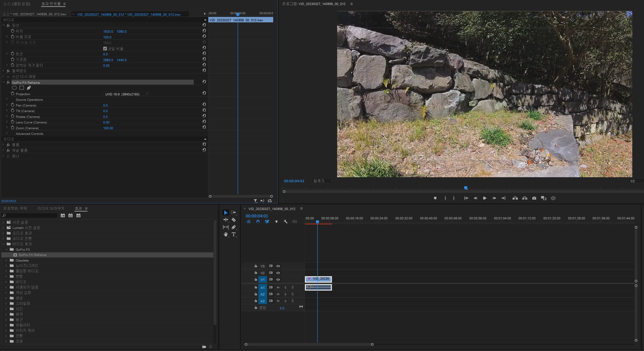Reset the Zoom (Camera) parameter
Viewport: 644px width, 351px height.
(204, 127)
